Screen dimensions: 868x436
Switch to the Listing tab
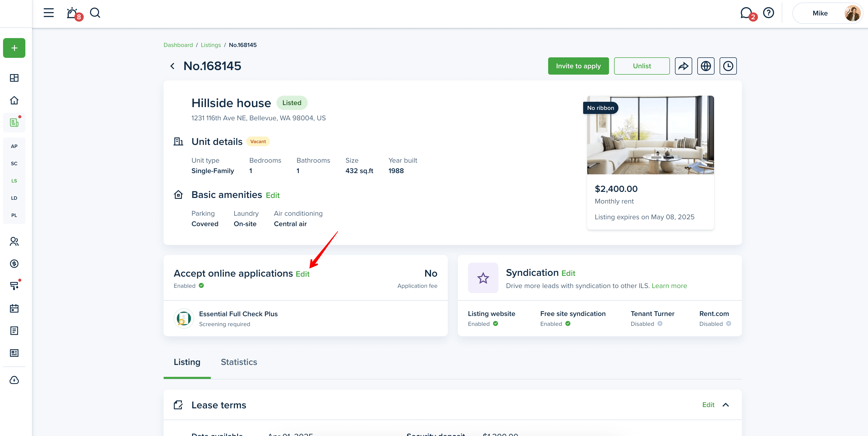pos(187,362)
